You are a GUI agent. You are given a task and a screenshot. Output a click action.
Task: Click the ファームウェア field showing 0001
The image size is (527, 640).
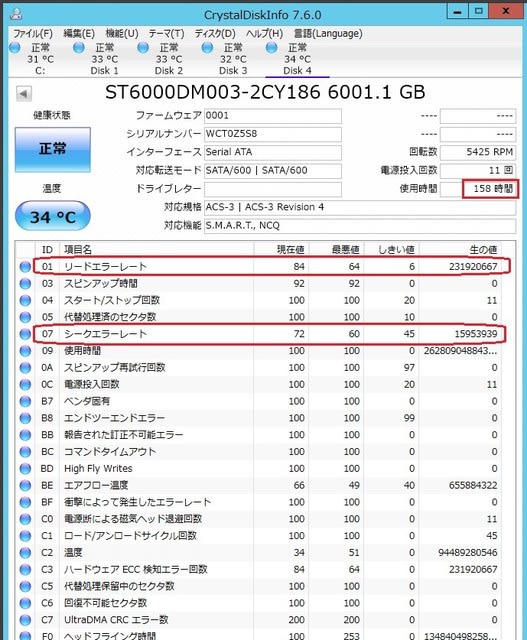pyautogui.click(x=273, y=116)
